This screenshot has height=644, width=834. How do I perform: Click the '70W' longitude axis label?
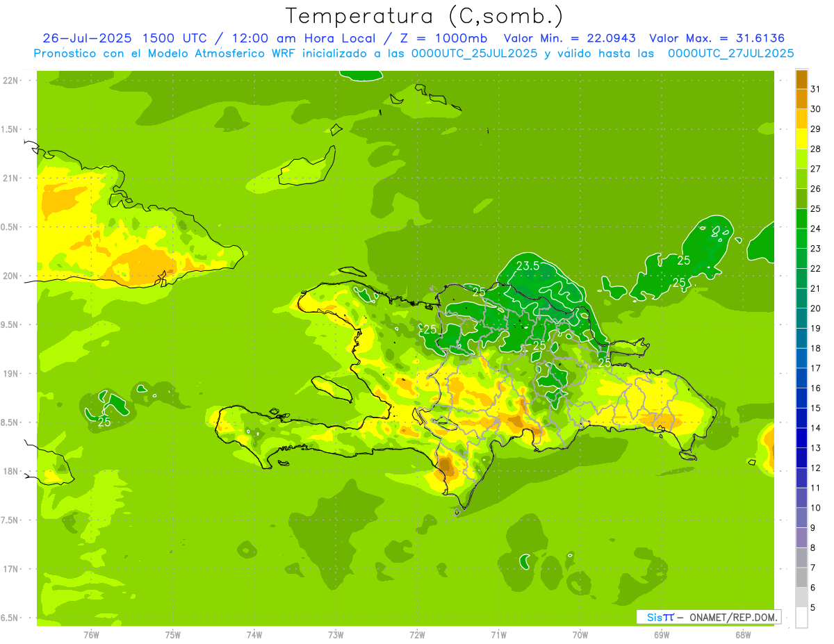click(x=580, y=635)
